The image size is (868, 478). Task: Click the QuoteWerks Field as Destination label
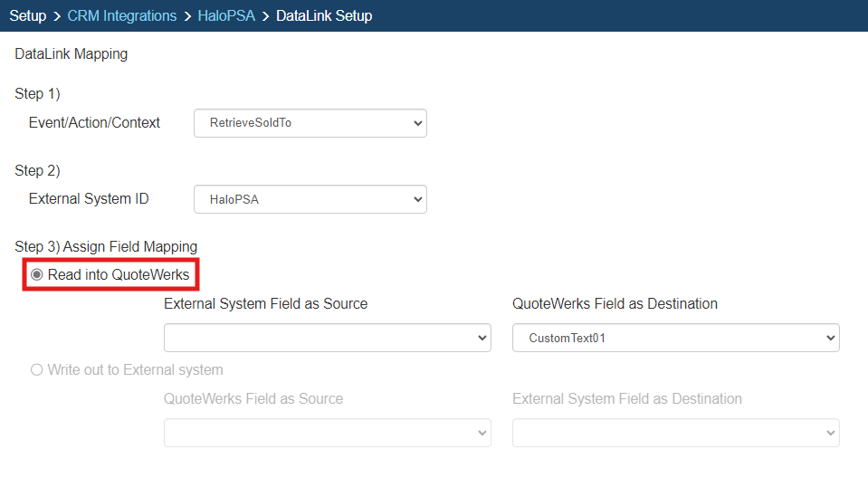click(x=615, y=304)
